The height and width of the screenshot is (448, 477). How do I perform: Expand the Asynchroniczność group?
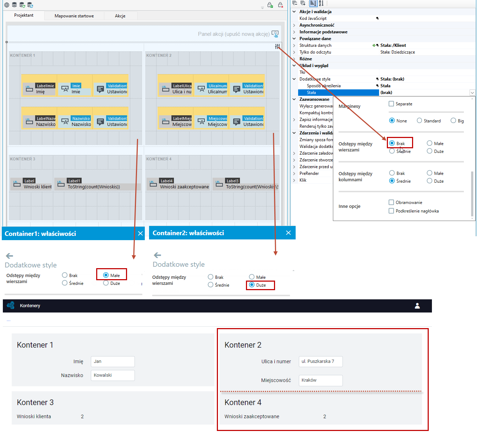(x=294, y=25)
